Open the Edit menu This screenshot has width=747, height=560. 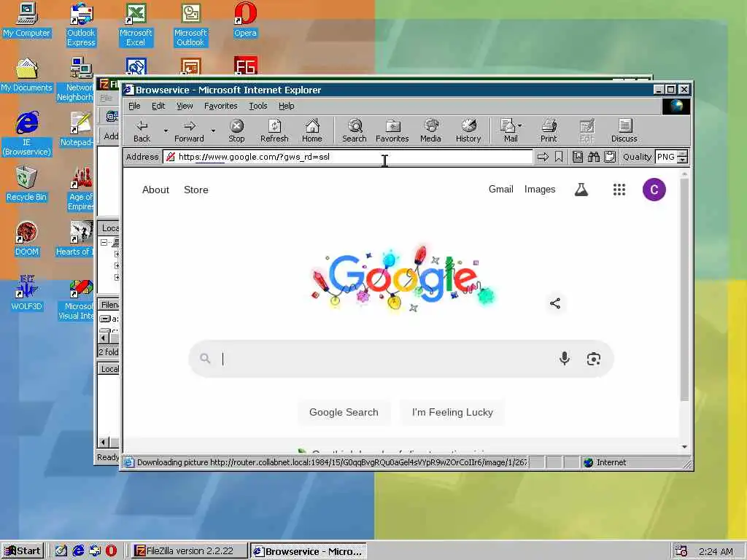click(x=158, y=106)
